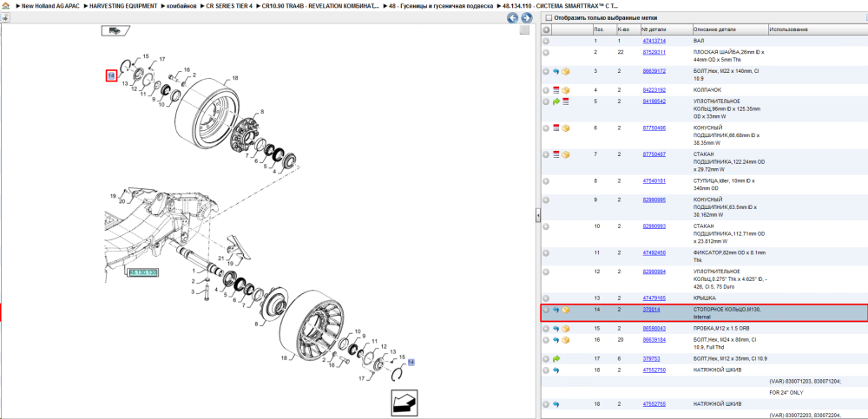The image size is (868, 419).
Task: Click the package icon in row 4
Action: point(566,89)
